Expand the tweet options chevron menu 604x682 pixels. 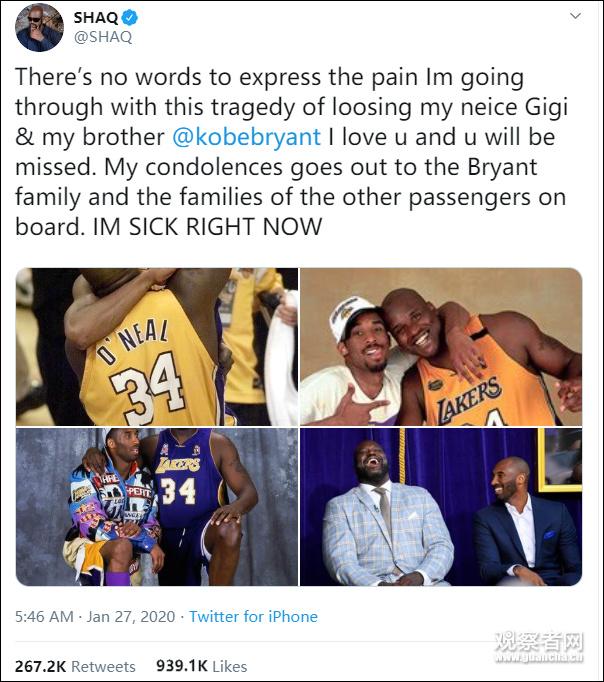(x=575, y=17)
